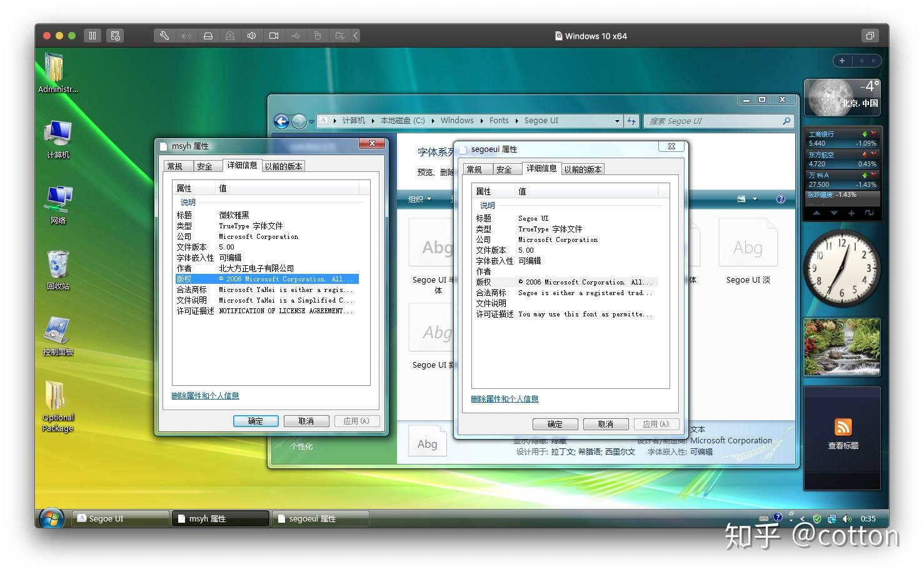Click the sidebar add gadget plus button
Viewport: 924px width, 574px height.
pos(842,61)
